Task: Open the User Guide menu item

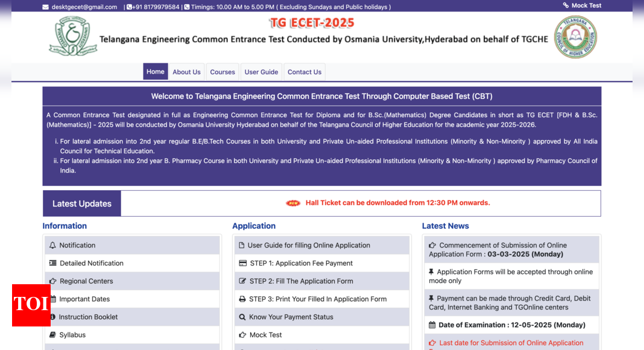Action: (x=261, y=72)
